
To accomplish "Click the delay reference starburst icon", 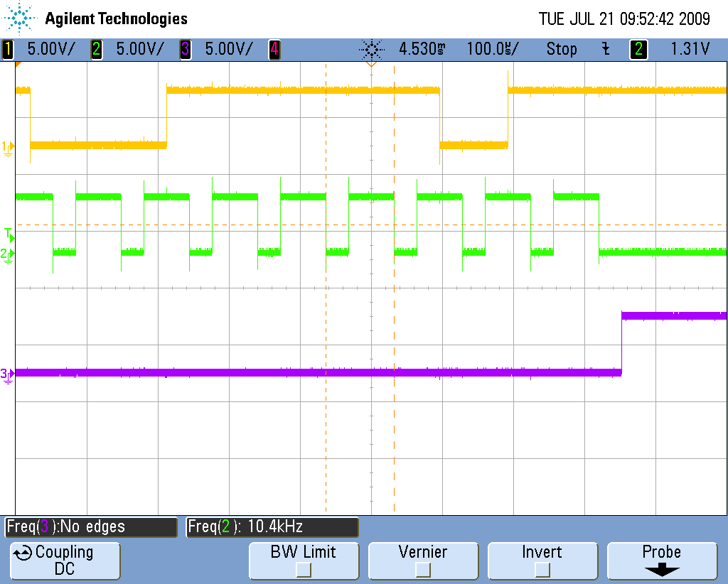I will (372, 49).
